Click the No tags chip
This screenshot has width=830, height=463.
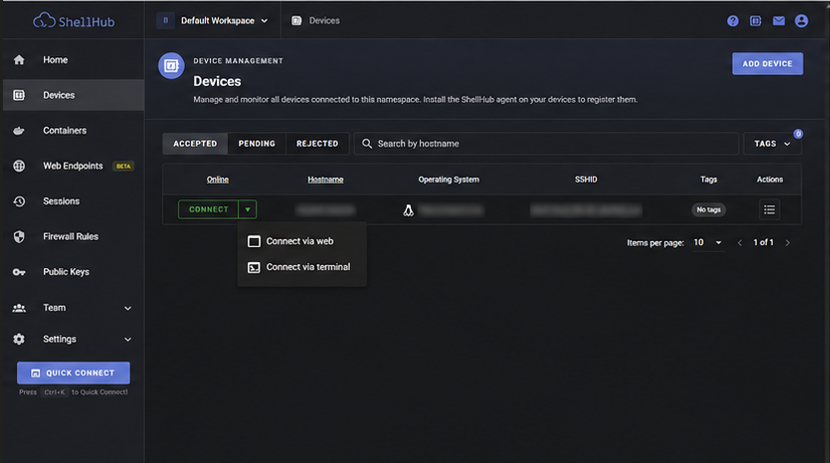(x=708, y=210)
